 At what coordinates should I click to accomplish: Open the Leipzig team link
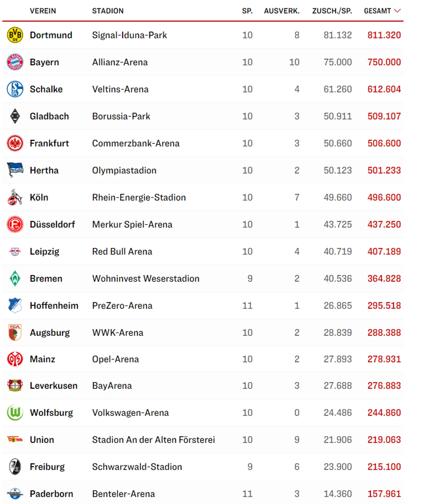click(44, 252)
